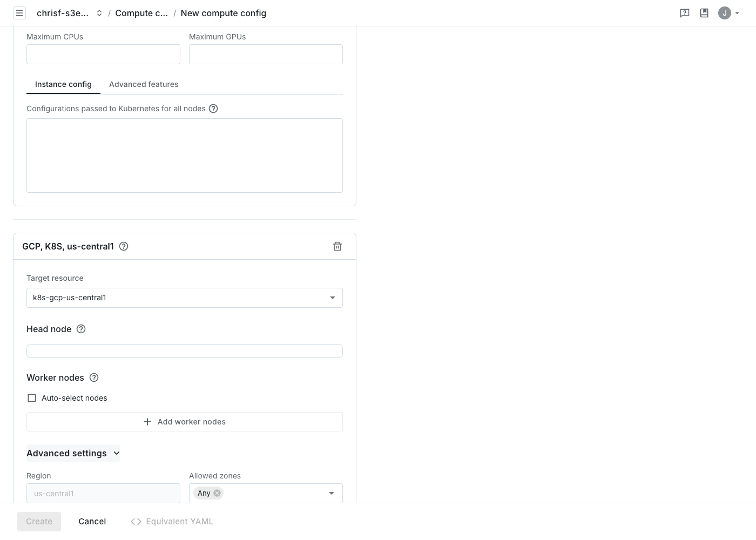Open the Allowed zones dropdown

pyautogui.click(x=266, y=493)
